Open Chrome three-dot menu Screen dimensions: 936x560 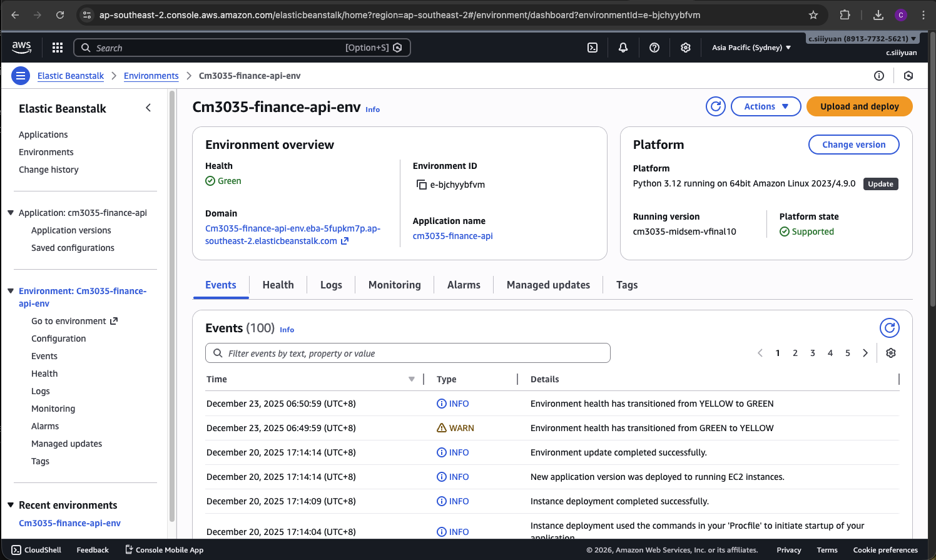(x=923, y=15)
